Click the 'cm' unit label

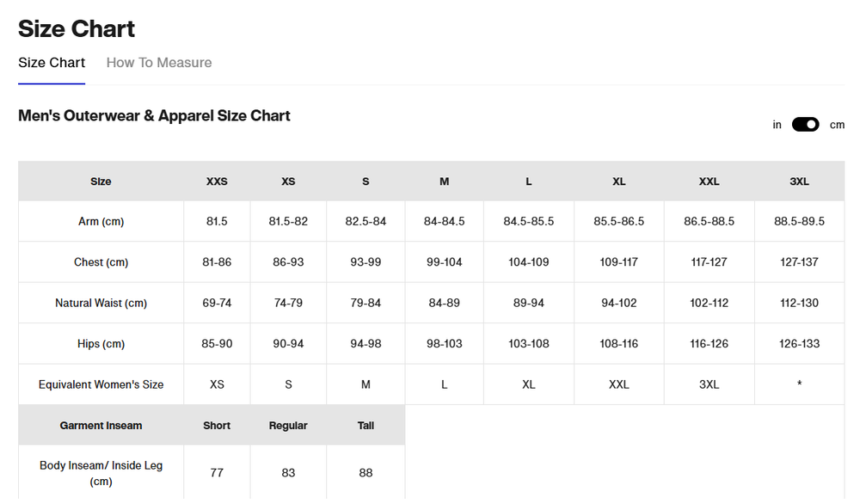point(837,125)
